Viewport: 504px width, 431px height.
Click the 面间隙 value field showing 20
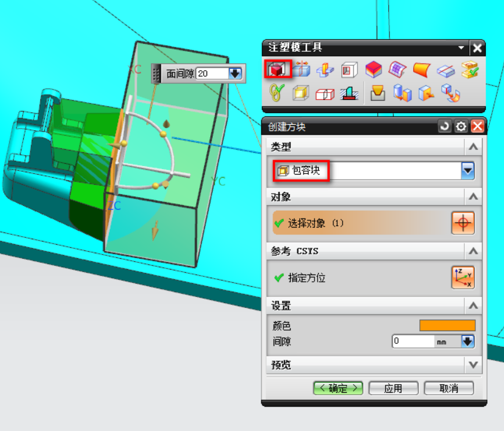pyautogui.click(x=212, y=74)
